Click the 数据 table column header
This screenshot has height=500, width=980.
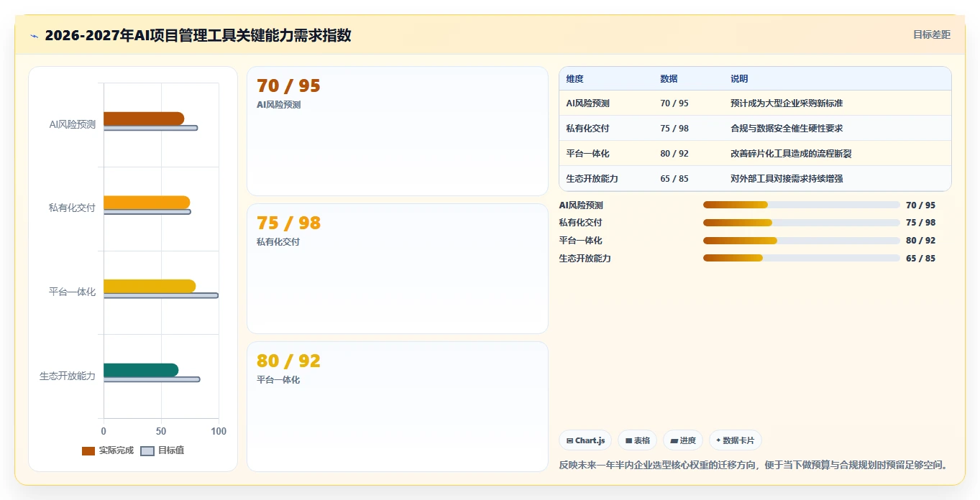pyautogui.click(x=669, y=79)
